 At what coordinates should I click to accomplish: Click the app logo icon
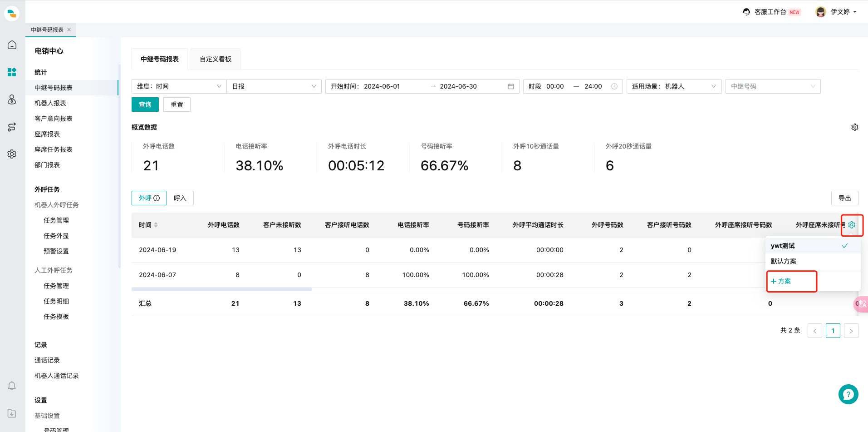pos(12,13)
